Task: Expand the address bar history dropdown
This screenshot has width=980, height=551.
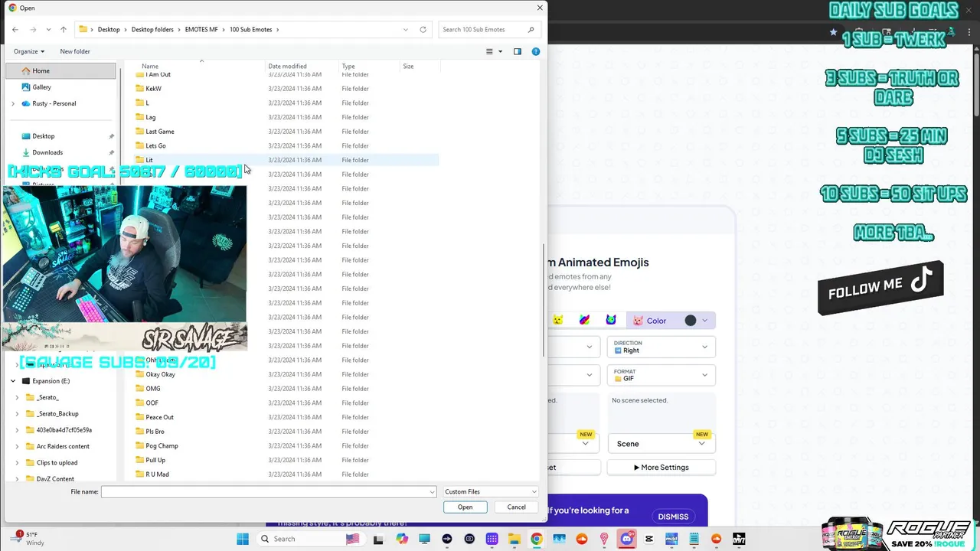Action: (x=406, y=30)
